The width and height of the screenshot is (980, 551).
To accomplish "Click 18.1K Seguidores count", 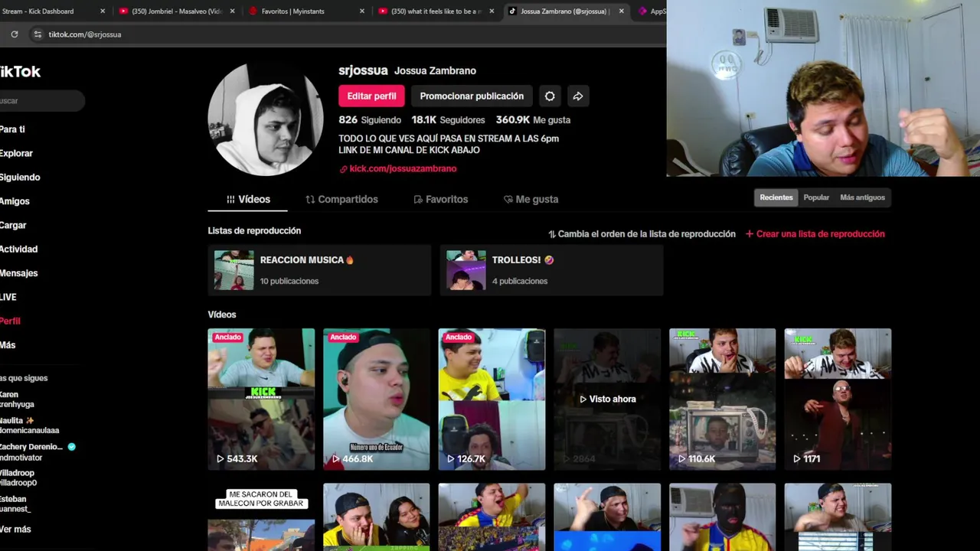I will click(x=448, y=120).
